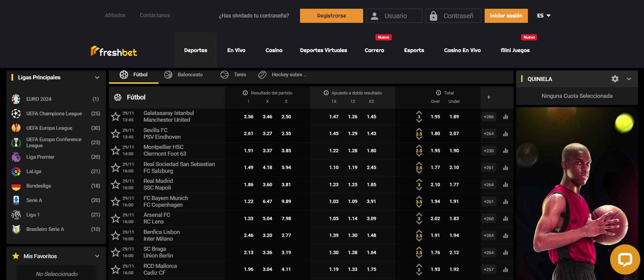Select Serie A logo icon
Screen dimensions: 644x280
click(16, 200)
